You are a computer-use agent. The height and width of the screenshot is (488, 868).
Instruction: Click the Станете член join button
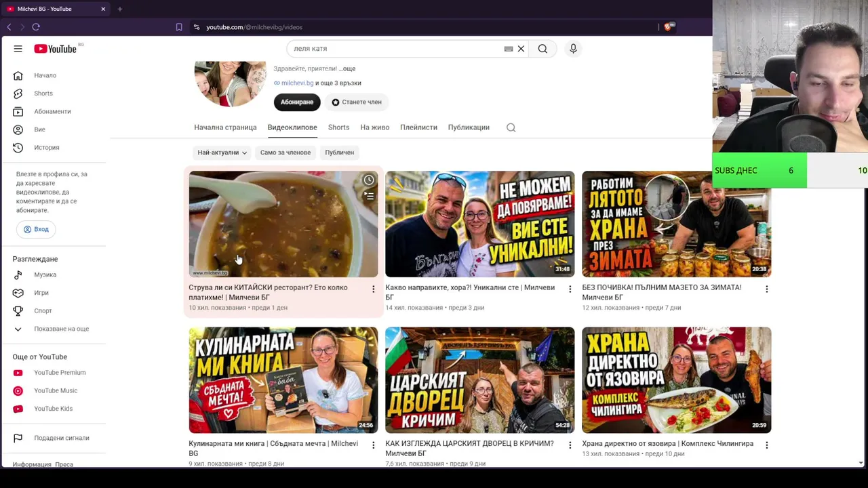(357, 102)
